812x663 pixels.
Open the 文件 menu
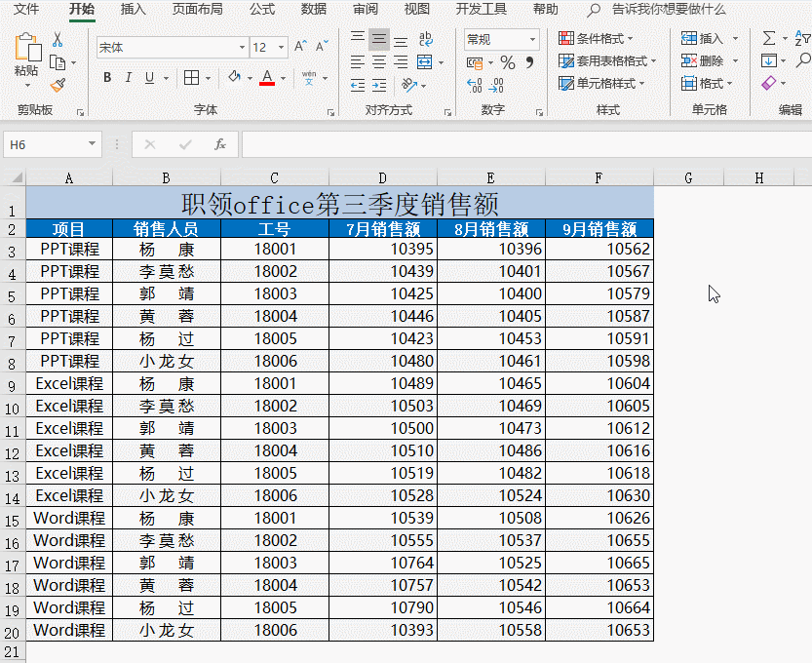26,10
